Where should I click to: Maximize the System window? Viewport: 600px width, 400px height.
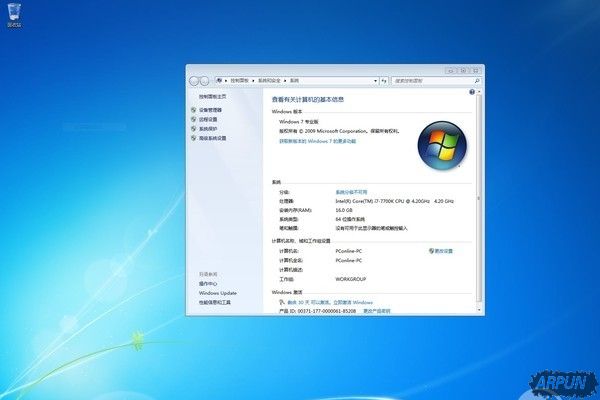(x=463, y=70)
